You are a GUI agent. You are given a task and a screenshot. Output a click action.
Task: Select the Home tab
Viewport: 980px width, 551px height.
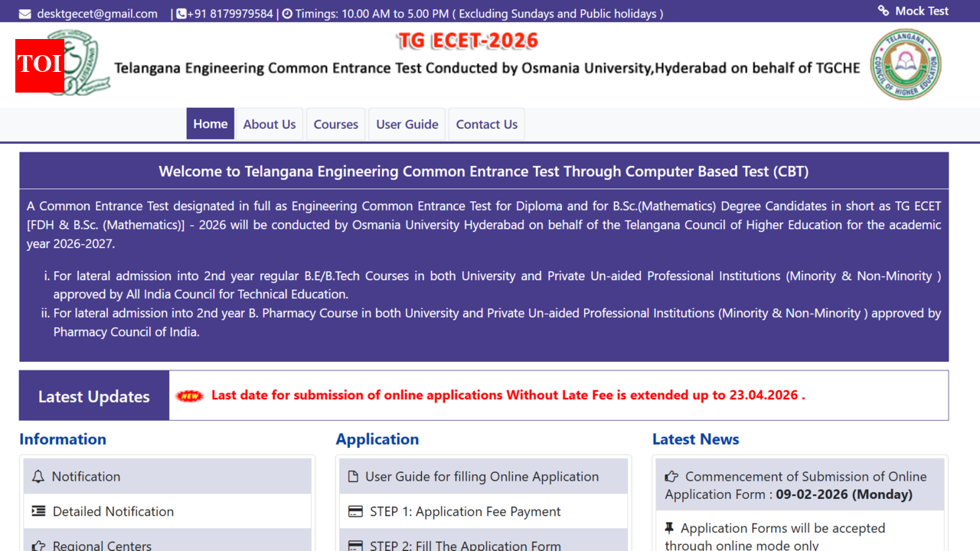pos(210,123)
